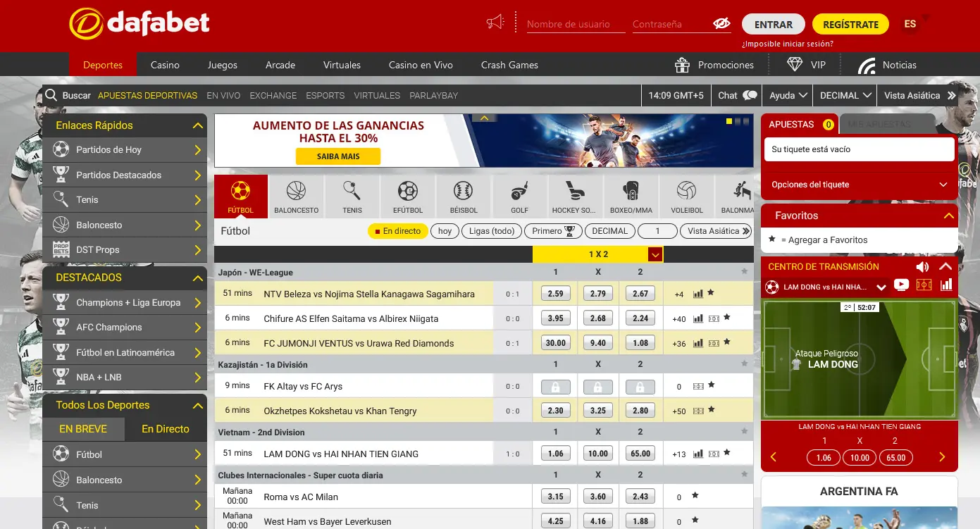This screenshot has width=980, height=529.
Task: Open match tracker for FK Altay vs FC Arys
Action: coord(698,386)
